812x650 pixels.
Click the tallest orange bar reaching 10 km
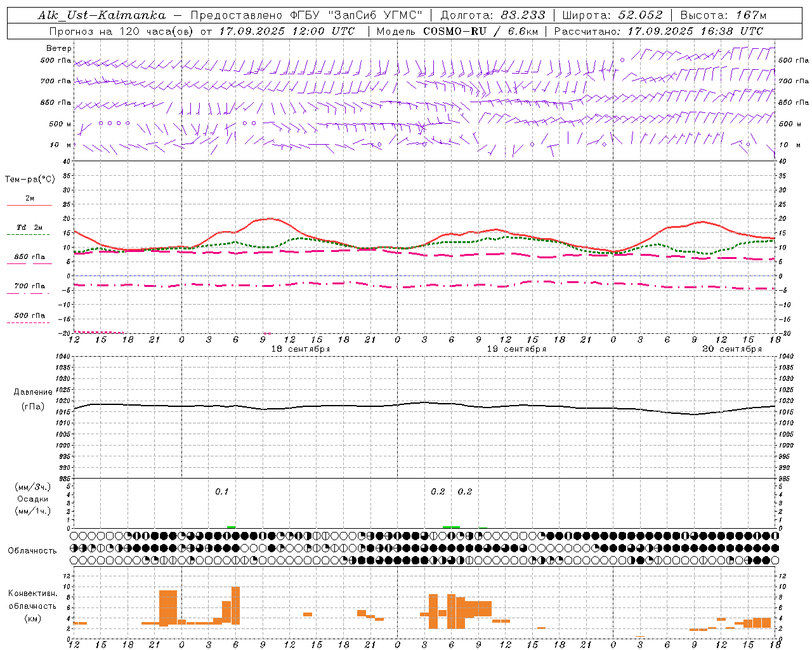[235, 606]
